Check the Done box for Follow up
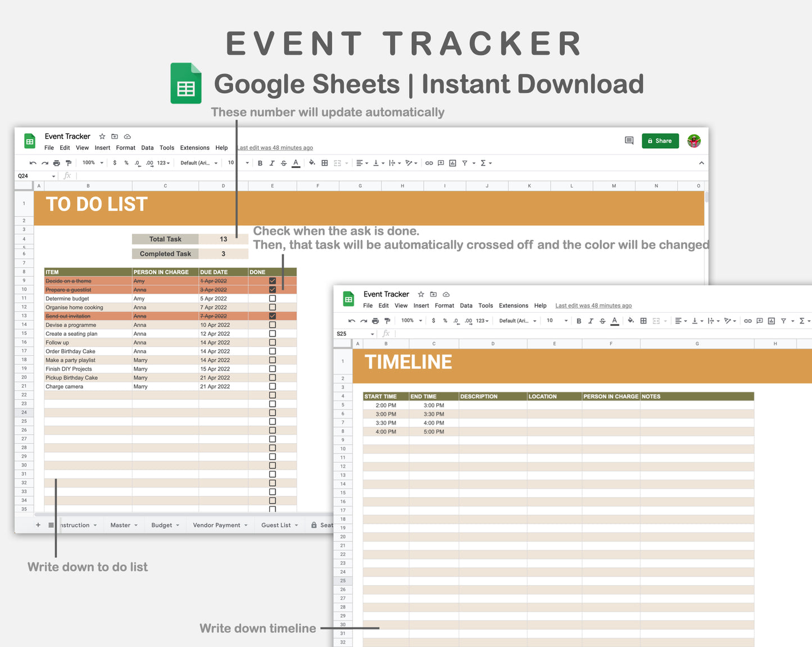The width and height of the screenshot is (812, 647). (x=273, y=342)
